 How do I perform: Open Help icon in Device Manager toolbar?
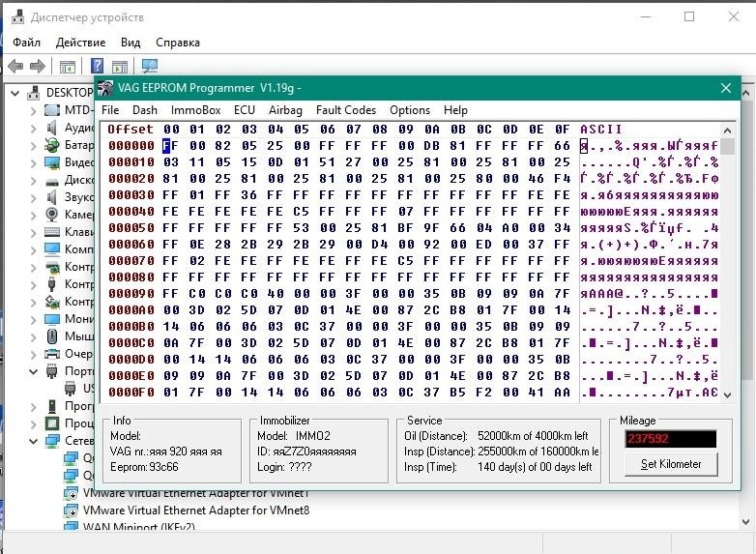click(97, 66)
